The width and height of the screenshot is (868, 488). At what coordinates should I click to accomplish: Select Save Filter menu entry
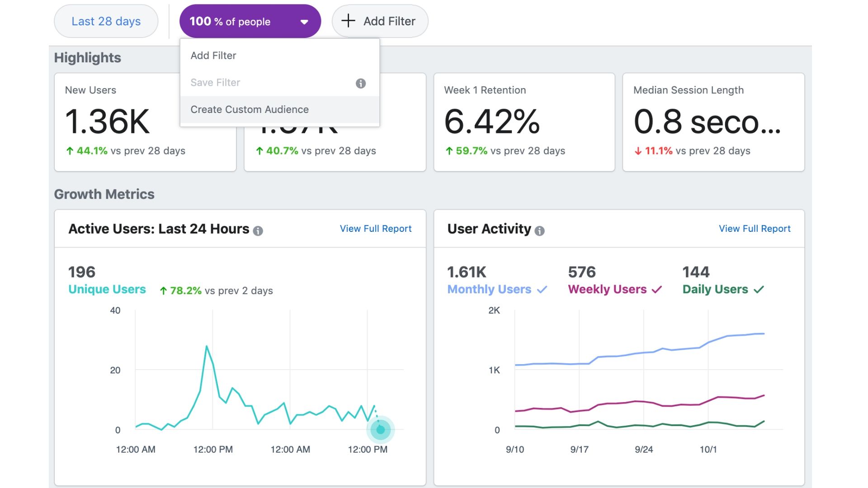215,83
